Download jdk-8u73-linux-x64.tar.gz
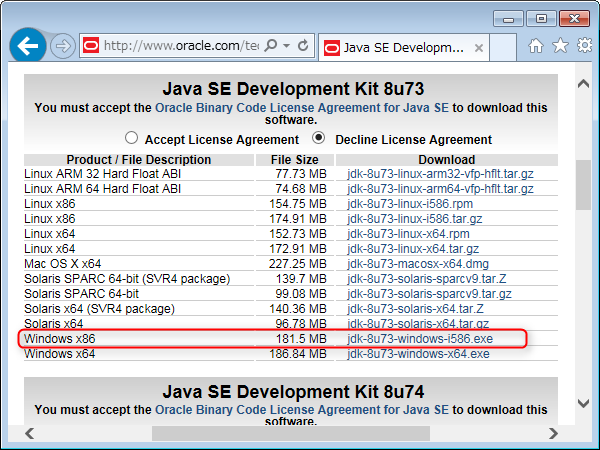 (x=413, y=249)
